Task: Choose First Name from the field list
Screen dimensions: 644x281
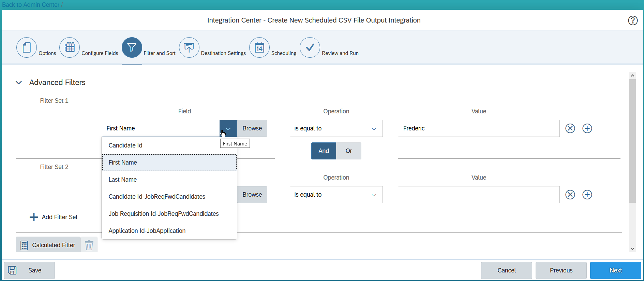Action: (169, 163)
